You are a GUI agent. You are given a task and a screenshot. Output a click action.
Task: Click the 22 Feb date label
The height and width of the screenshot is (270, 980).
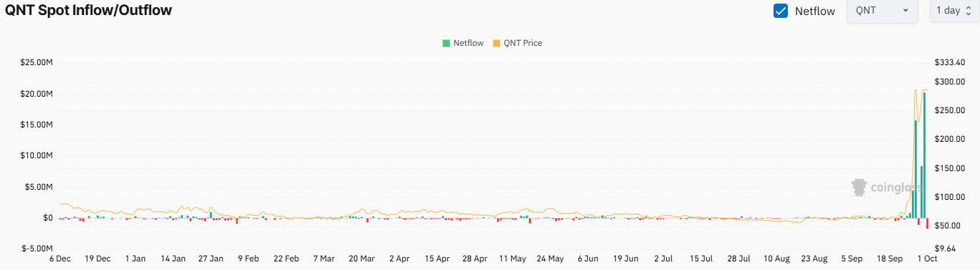286,259
